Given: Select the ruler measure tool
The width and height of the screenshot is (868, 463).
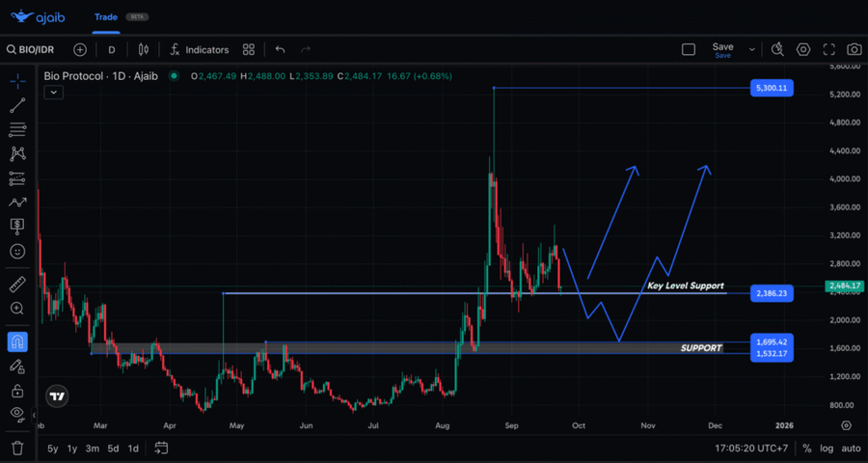Looking at the screenshot, I should click(x=17, y=285).
